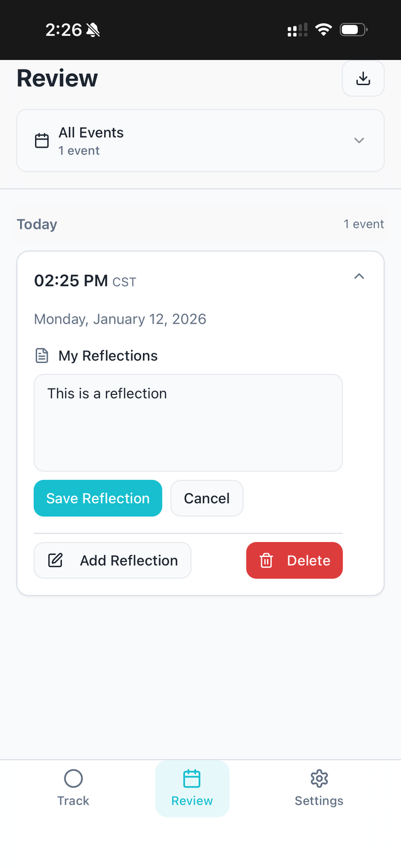The height and width of the screenshot is (868, 401).
Task: Expand the All Events filter dropdown
Action: click(x=359, y=140)
